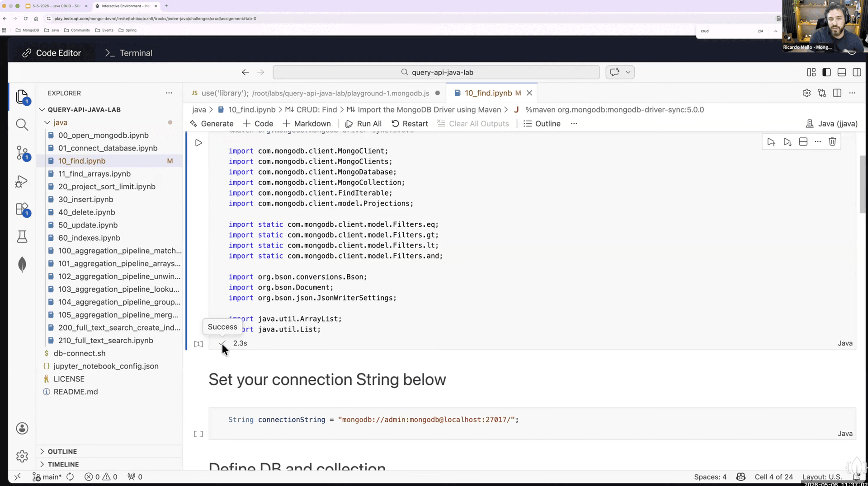This screenshot has height=486, width=868.
Task: Click the query-api-java-lab command search box
Action: pyautogui.click(x=436, y=72)
